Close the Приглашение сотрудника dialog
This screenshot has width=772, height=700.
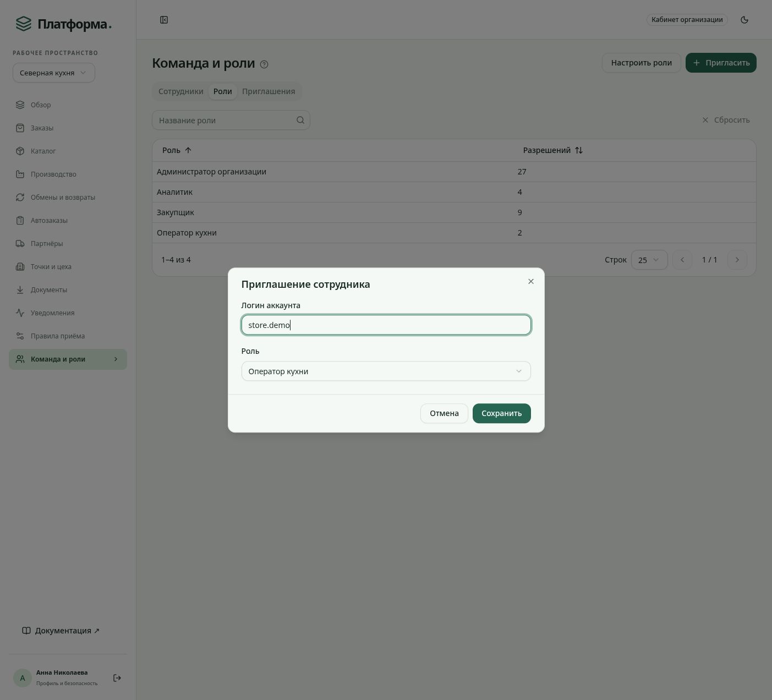[x=531, y=281]
